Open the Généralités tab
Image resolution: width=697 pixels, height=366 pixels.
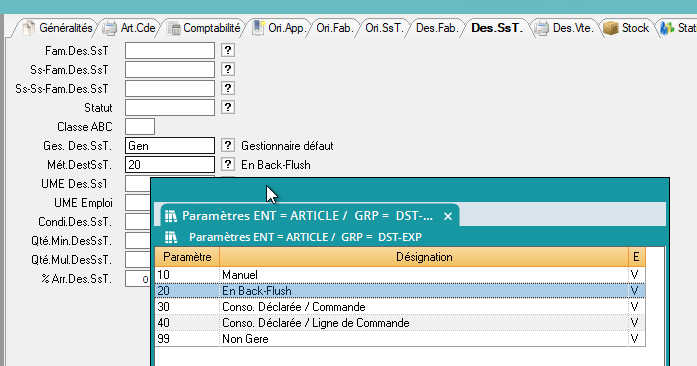pos(59,28)
